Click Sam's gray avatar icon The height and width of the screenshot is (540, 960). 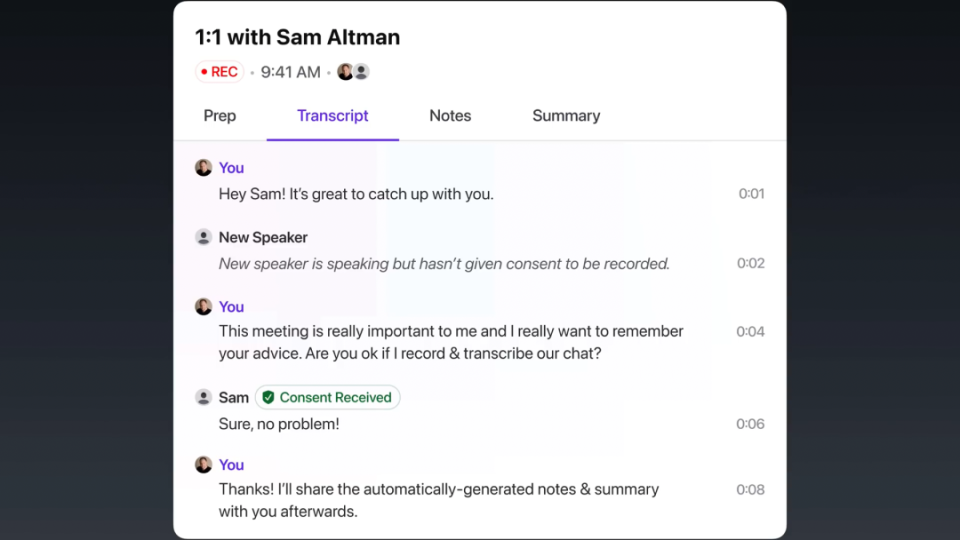point(203,397)
